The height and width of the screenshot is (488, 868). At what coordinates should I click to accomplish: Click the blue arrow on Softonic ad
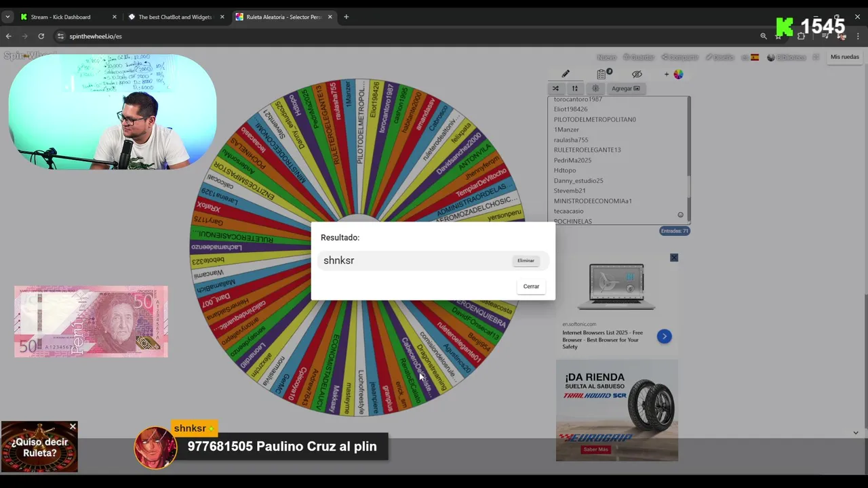(x=664, y=336)
